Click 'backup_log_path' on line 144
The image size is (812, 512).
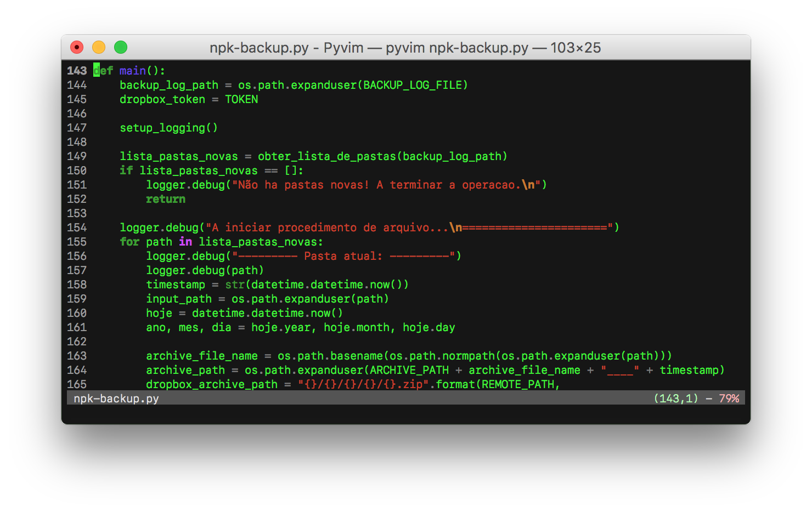click(x=169, y=85)
